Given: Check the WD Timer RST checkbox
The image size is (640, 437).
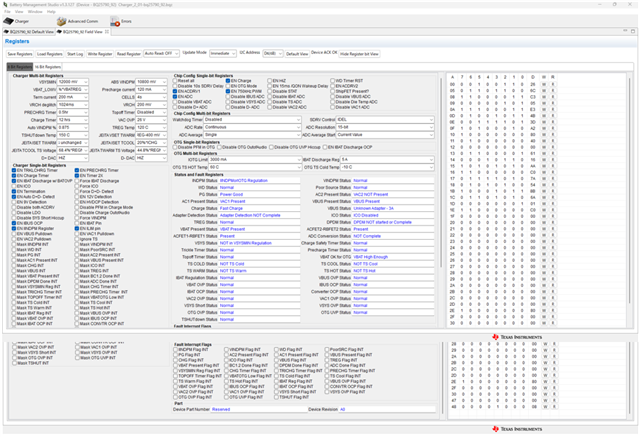Looking at the screenshot, I should pyautogui.click(x=333, y=81).
